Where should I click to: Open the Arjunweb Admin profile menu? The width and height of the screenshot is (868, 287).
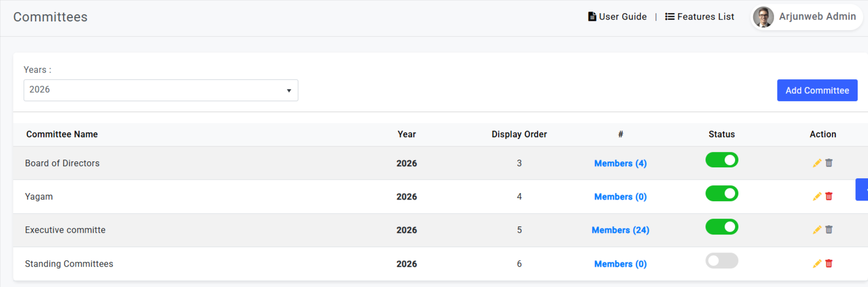point(806,17)
